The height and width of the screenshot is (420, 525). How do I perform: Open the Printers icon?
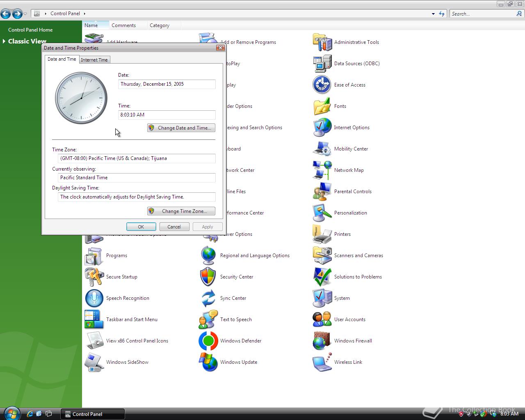322,234
